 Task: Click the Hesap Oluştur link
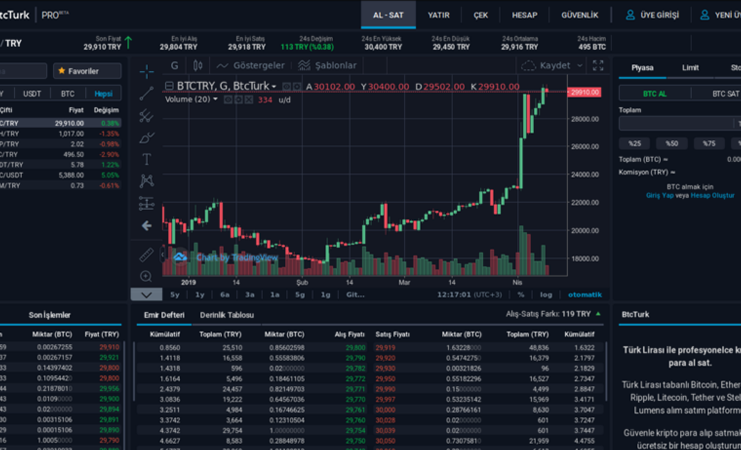click(713, 195)
